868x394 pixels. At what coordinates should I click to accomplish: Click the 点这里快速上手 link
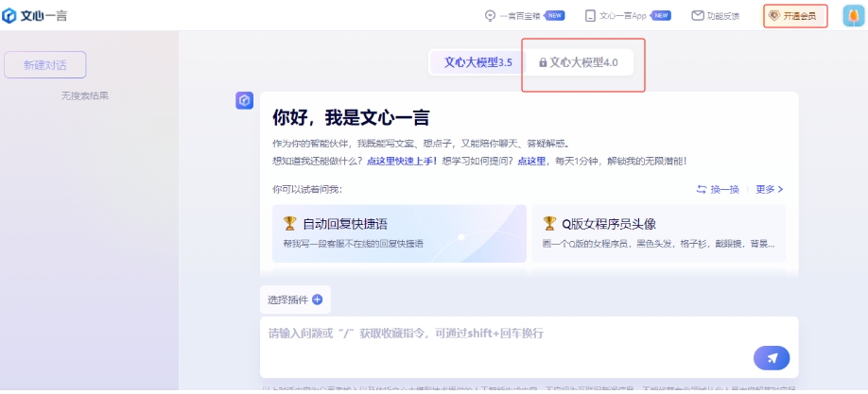402,161
